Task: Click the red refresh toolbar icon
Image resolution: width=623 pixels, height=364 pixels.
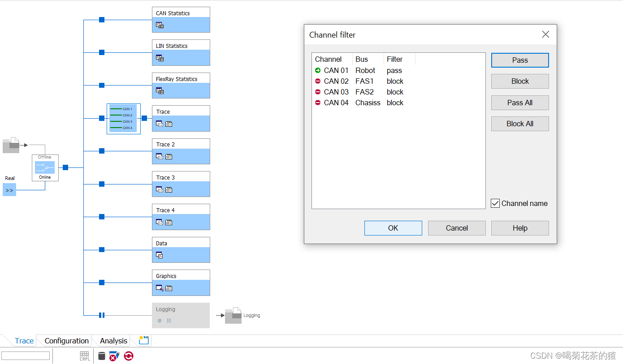Action: (129, 356)
